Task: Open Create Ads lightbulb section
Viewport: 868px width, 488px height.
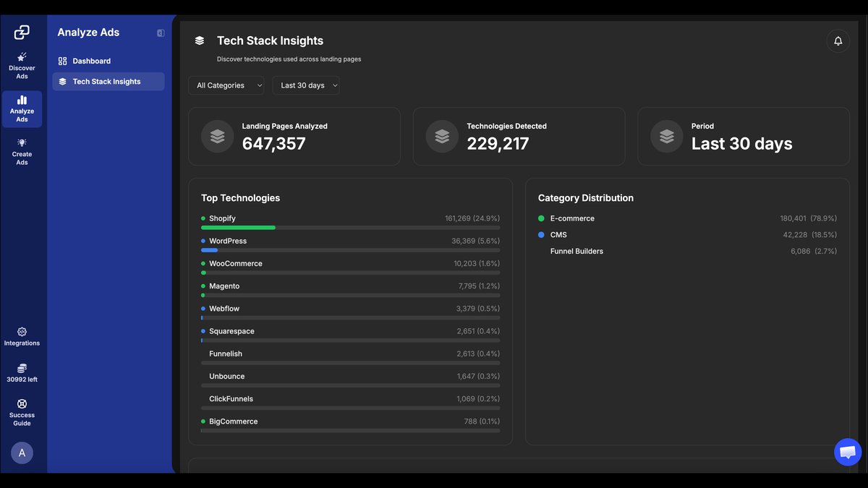Action: pyautogui.click(x=22, y=152)
